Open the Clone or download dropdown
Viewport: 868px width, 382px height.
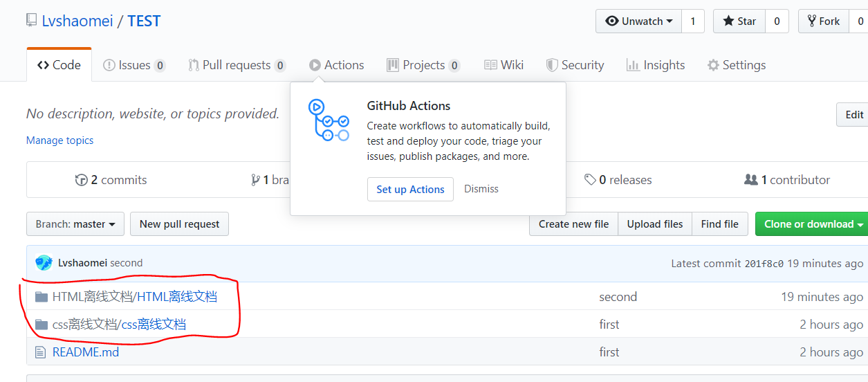[813, 224]
